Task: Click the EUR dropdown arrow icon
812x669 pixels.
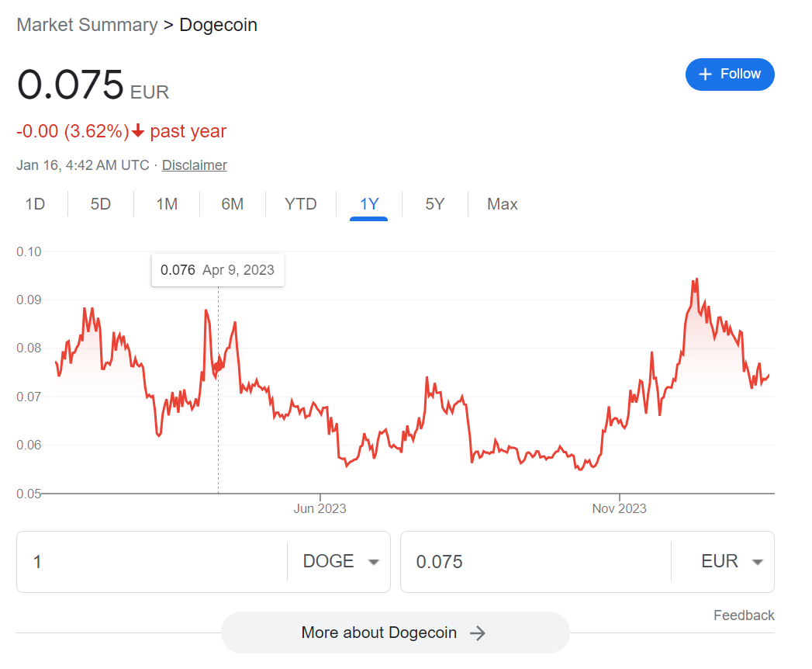Action: pos(757,562)
